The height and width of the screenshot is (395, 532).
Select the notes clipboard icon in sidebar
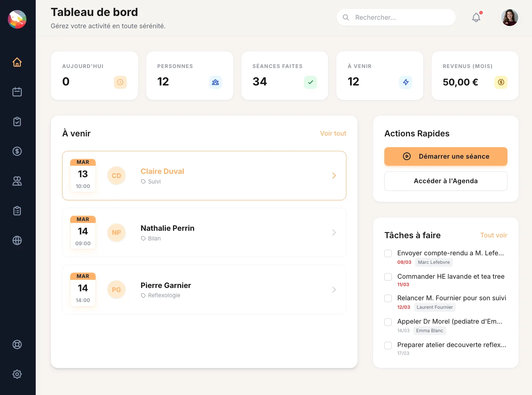click(x=17, y=211)
